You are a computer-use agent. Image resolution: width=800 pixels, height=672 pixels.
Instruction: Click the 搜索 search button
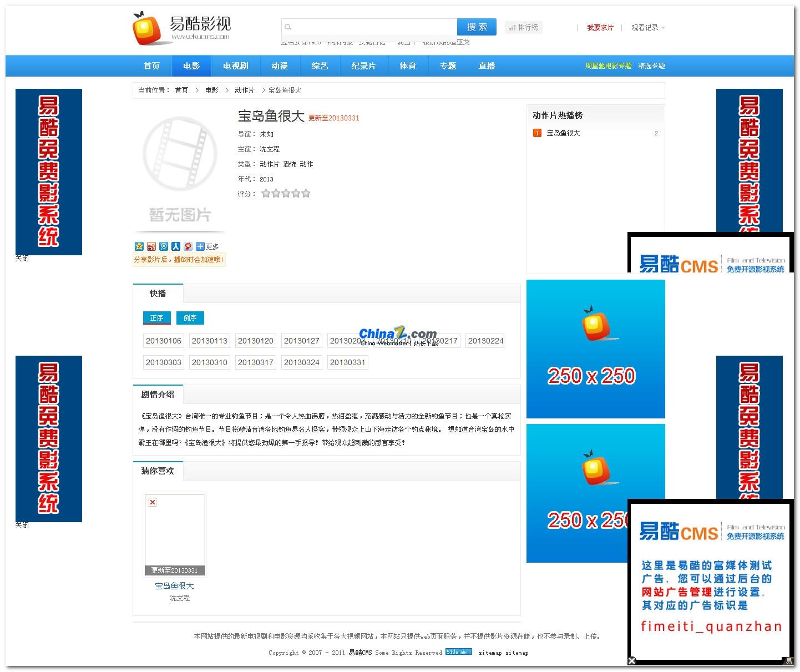(x=477, y=27)
